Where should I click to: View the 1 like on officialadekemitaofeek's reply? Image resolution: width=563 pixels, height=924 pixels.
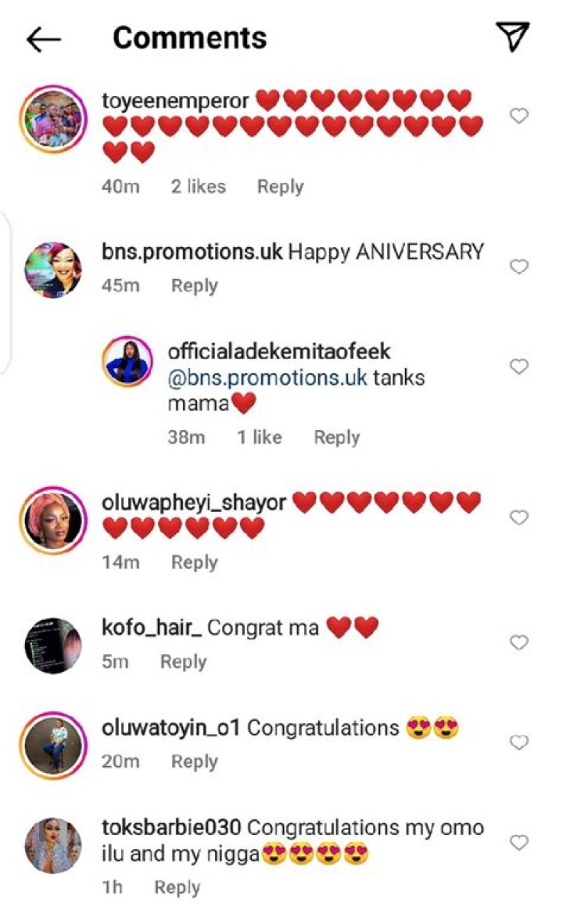coord(260,437)
